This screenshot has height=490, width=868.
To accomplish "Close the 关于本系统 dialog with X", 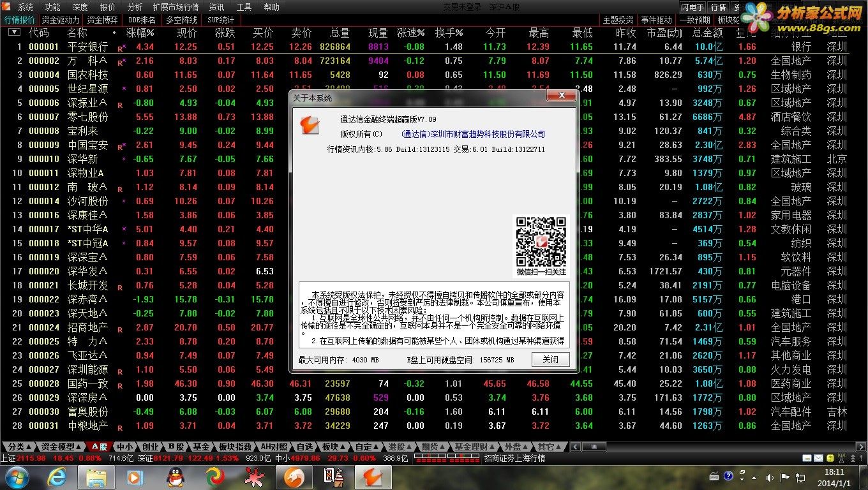I will click(x=562, y=96).
